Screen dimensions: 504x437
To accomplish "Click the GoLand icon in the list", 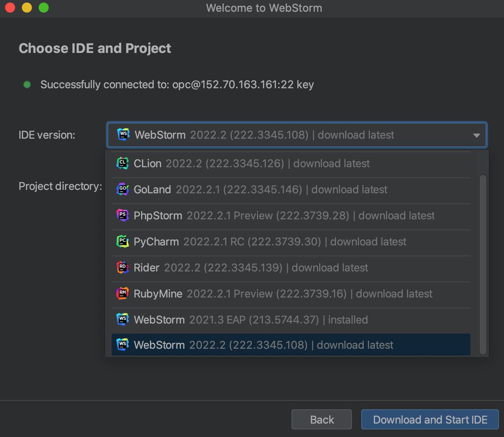I will point(122,190).
